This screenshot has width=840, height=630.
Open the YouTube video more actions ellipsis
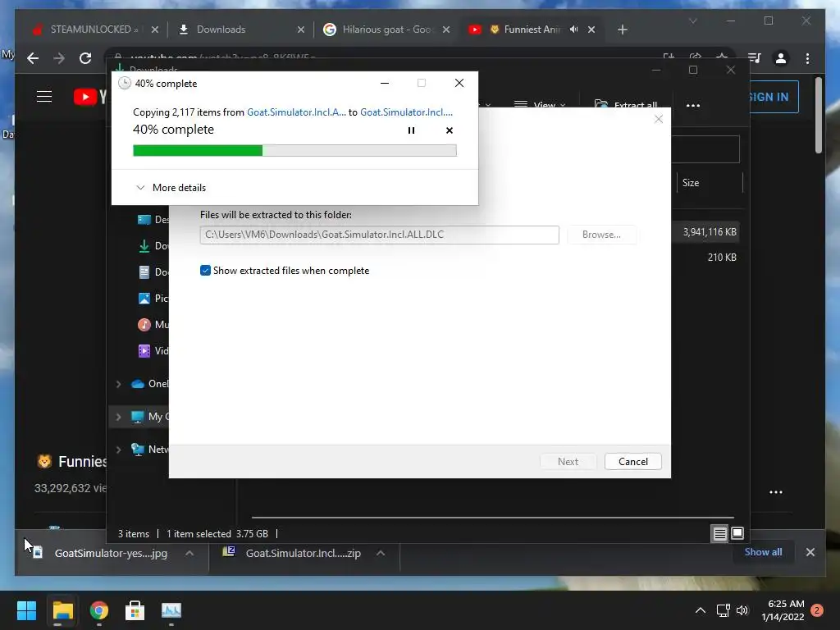pyautogui.click(x=776, y=492)
